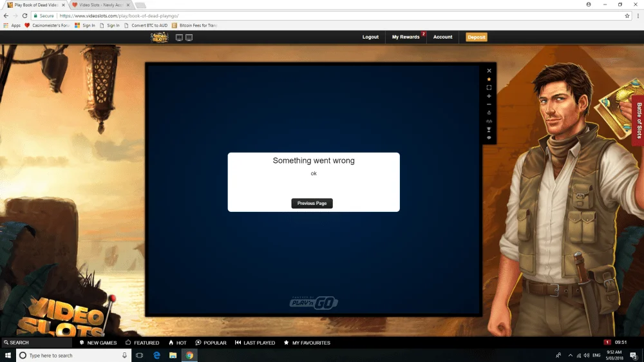The height and width of the screenshot is (362, 644).
Task: Open the POPULAR games category
Action: (211, 343)
